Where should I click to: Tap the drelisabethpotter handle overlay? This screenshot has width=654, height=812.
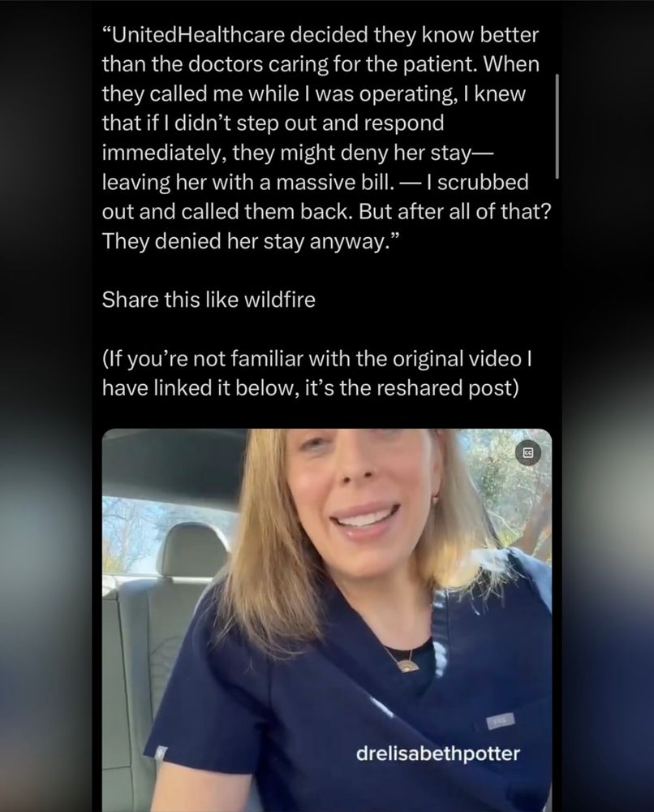pos(437,753)
